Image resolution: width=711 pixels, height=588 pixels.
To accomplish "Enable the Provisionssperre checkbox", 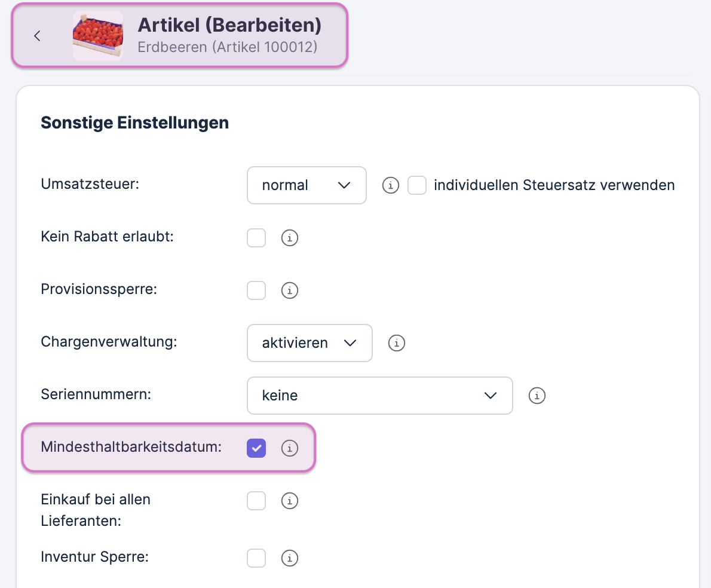I will pos(256,290).
